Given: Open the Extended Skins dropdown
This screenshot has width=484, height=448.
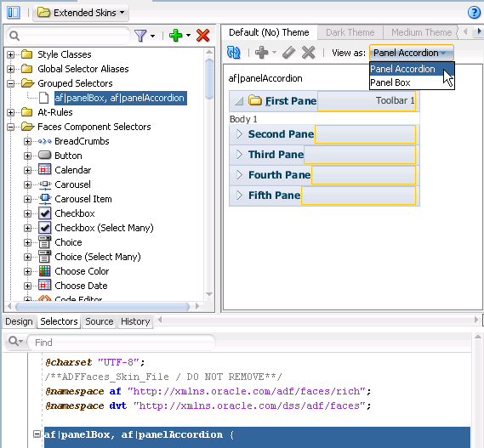Looking at the screenshot, I should pyautogui.click(x=81, y=13).
